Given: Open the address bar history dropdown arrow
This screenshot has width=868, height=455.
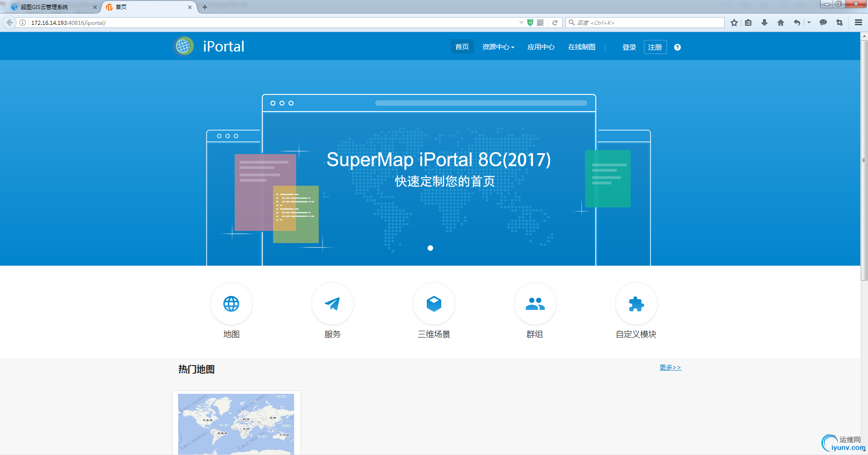Looking at the screenshot, I should (x=521, y=23).
